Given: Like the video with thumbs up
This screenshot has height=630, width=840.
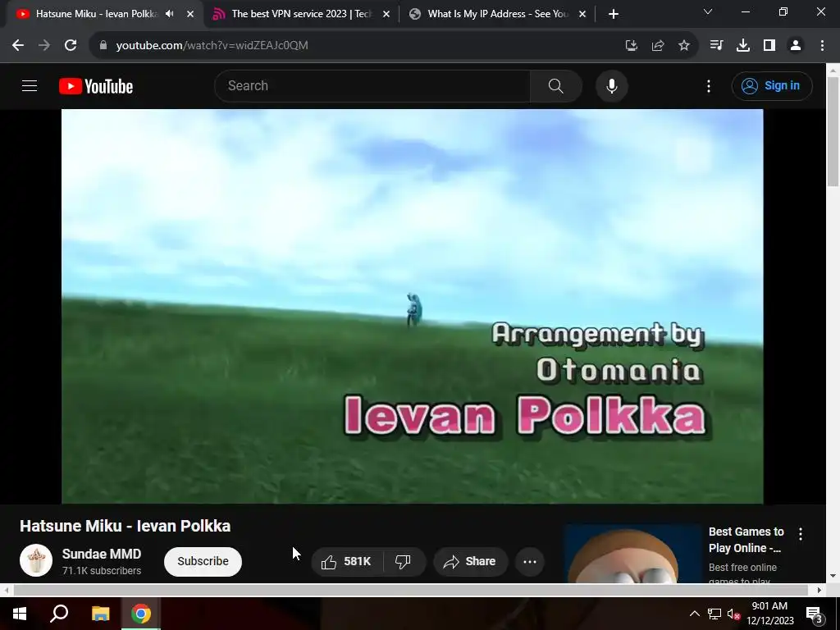Looking at the screenshot, I should [x=346, y=561].
